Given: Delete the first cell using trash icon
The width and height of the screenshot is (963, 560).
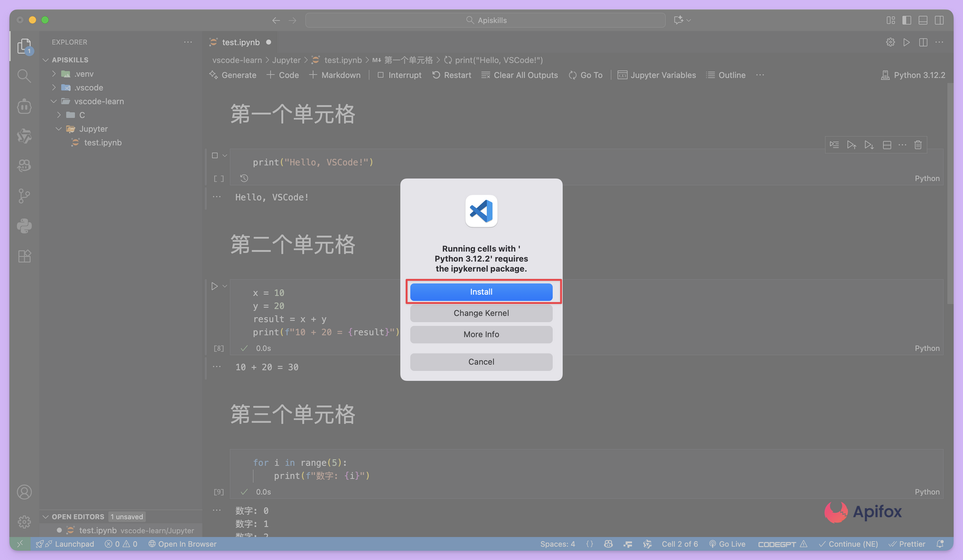Looking at the screenshot, I should [918, 144].
